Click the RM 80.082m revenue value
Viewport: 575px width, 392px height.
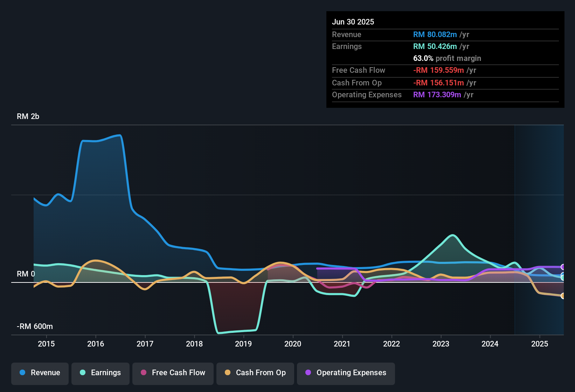click(x=435, y=34)
